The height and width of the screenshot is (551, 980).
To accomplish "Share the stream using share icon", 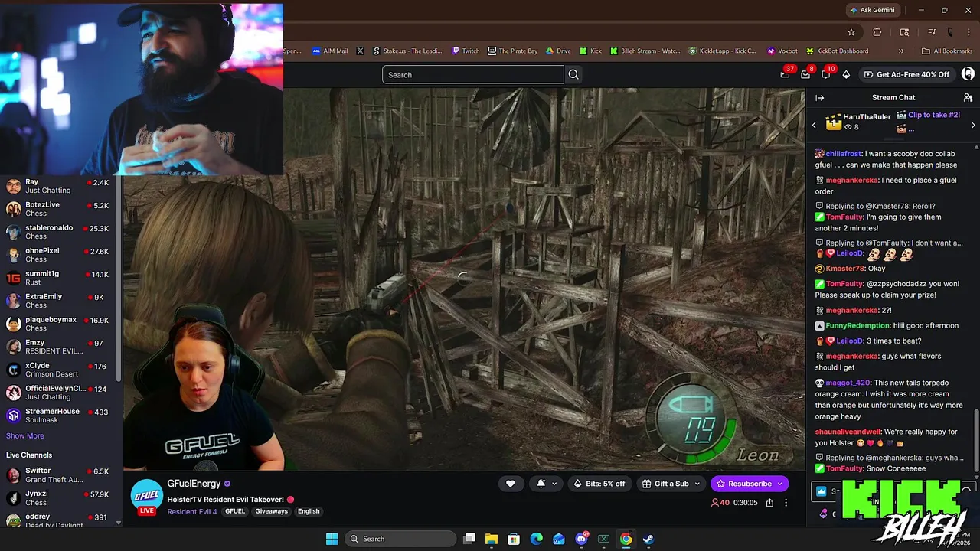I will (x=769, y=503).
